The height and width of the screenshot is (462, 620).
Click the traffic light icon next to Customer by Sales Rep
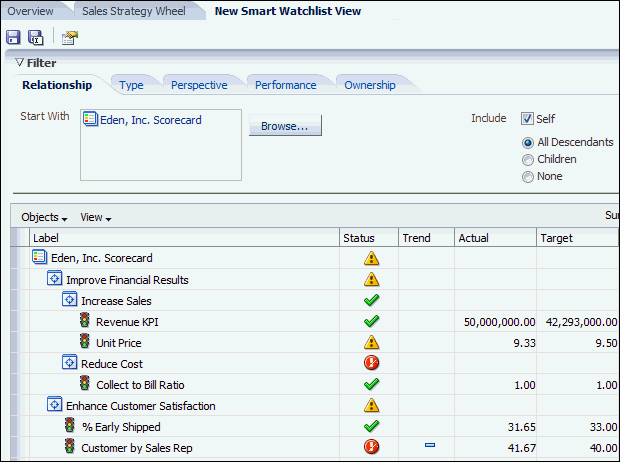[70, 446]
